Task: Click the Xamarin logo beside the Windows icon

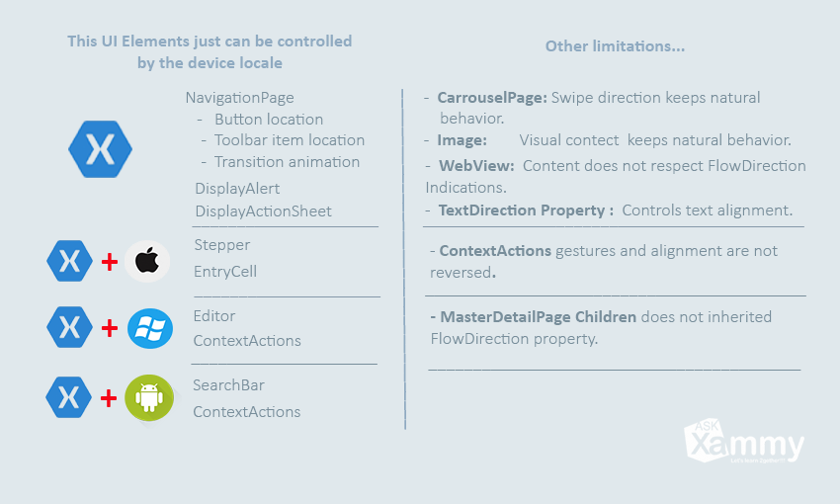Action: (69, 327)
